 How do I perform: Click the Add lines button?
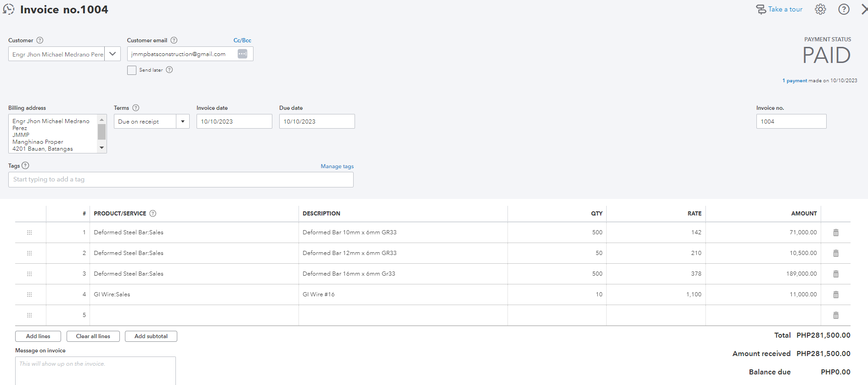(38, 336)
